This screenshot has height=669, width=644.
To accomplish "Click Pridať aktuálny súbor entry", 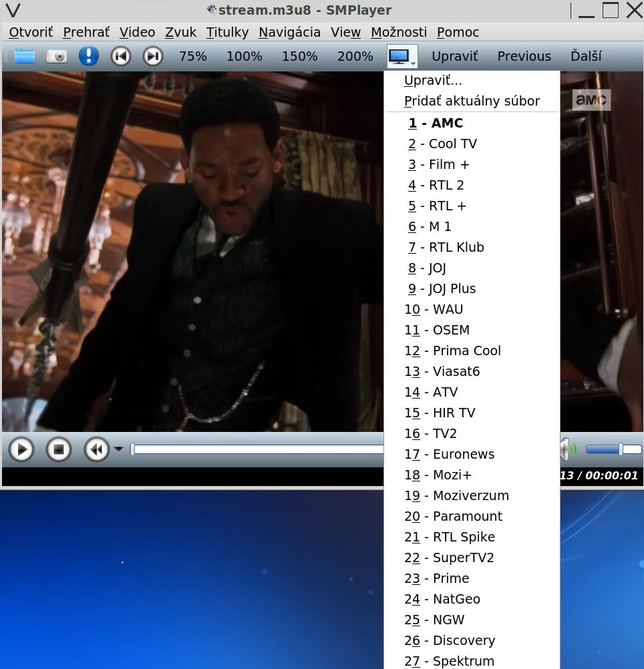I will coord(472,101).
